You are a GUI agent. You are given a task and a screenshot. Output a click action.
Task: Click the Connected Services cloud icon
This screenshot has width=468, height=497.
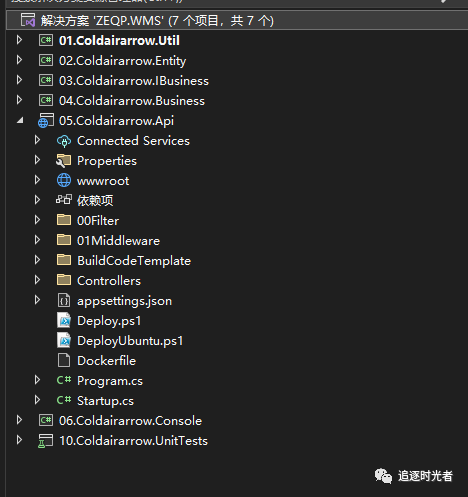64,141
